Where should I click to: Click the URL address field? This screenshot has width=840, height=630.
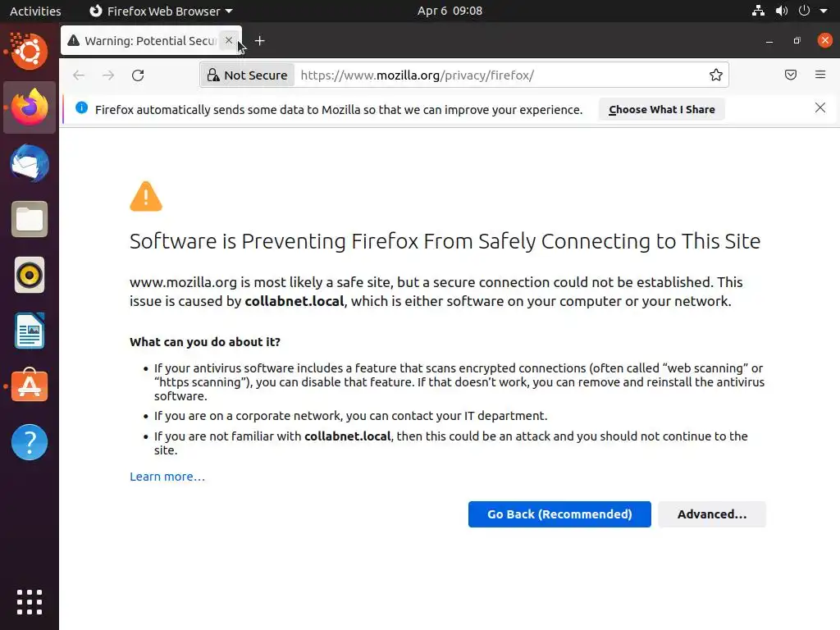[492, 75]
